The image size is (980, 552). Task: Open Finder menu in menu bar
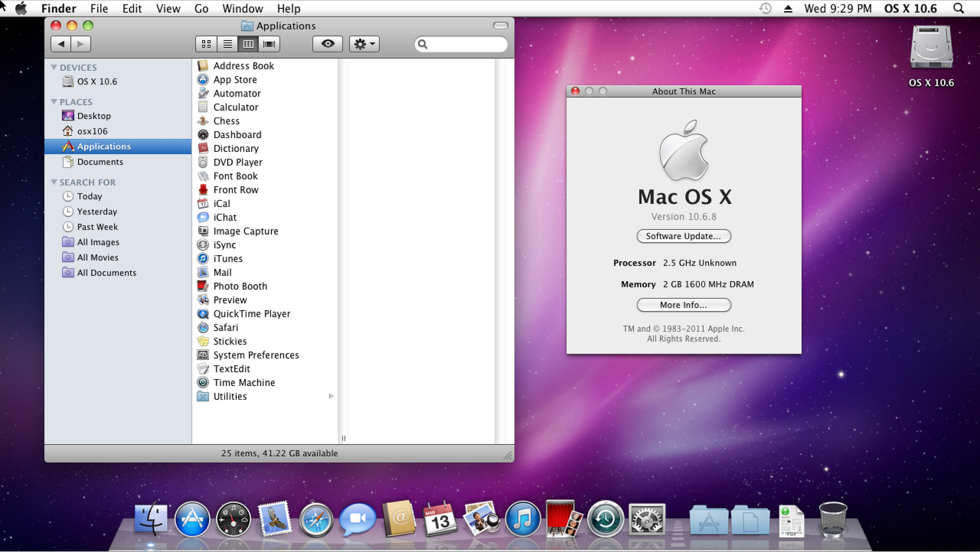coord(59,8)
